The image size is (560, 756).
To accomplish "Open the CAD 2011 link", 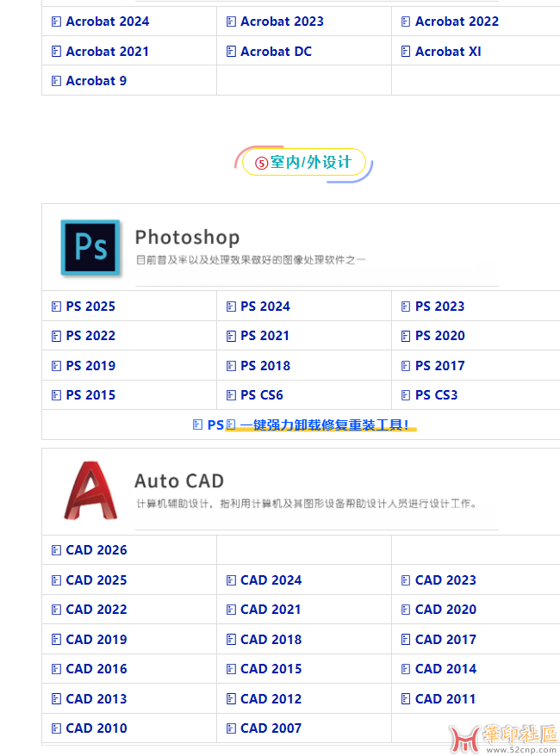I will pos(445,698).
